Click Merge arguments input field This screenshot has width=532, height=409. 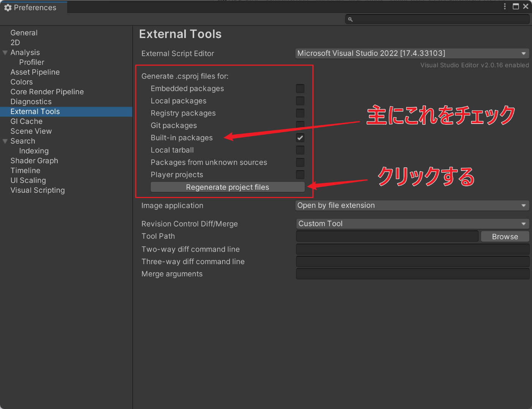[413, 274]
